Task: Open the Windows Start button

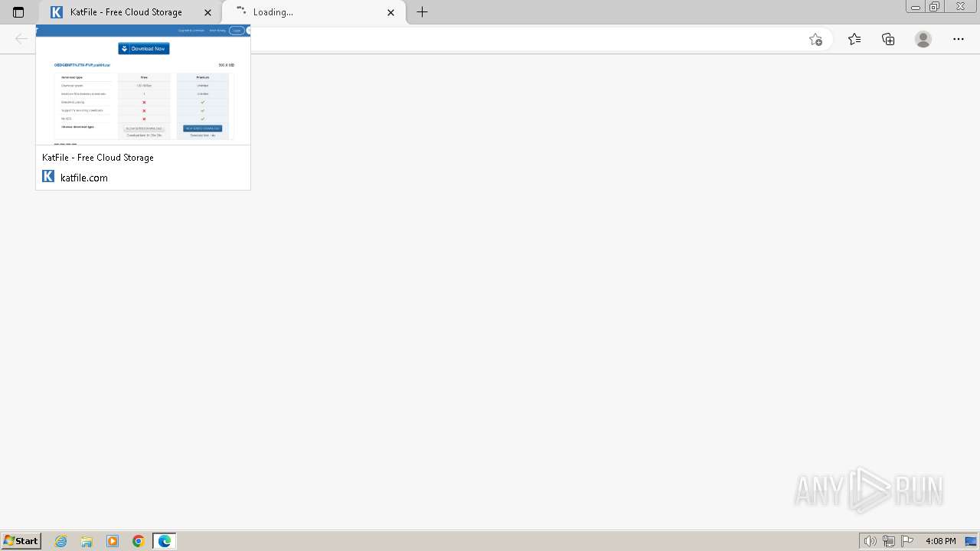Action: [x=21, y=541]
